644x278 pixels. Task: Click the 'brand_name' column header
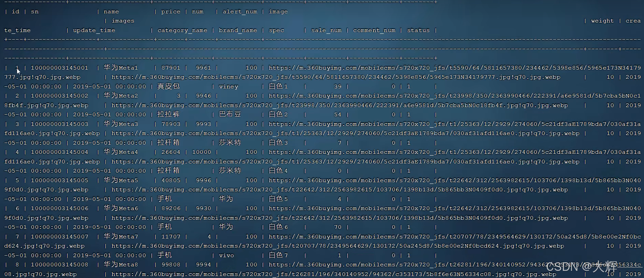238,30
